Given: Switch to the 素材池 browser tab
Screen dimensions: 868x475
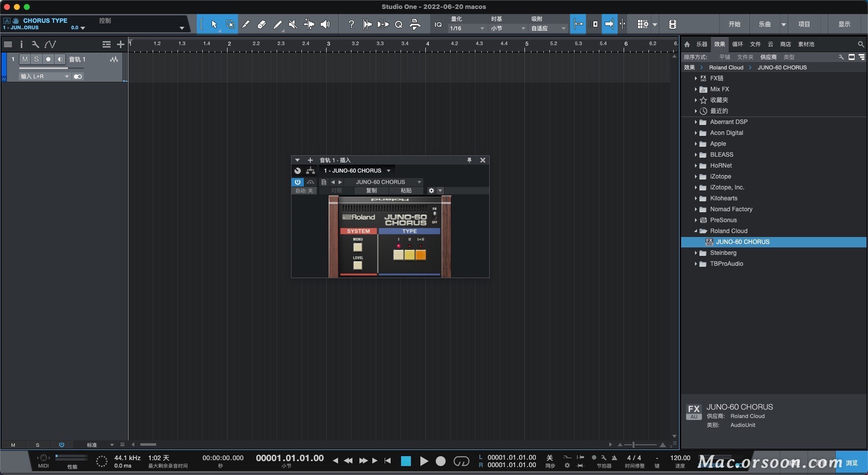Looking at the screenshot, I should coord(806,44).
